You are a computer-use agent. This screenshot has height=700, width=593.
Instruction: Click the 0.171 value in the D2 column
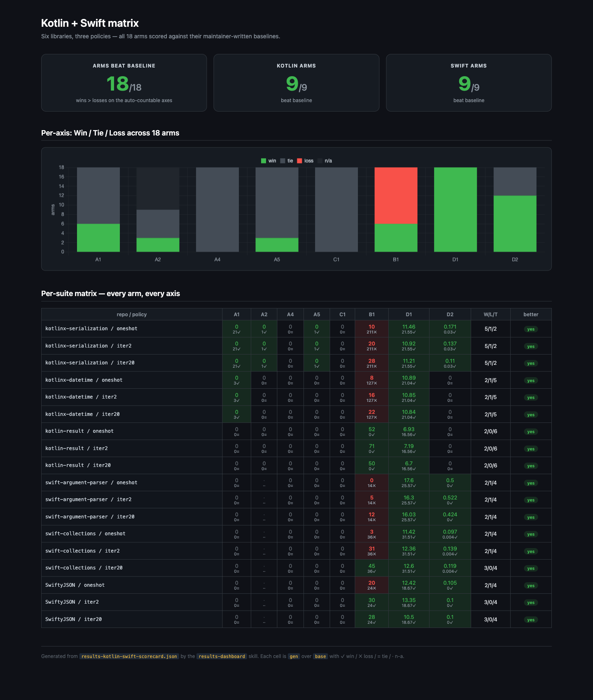click(x=450, y=327)
